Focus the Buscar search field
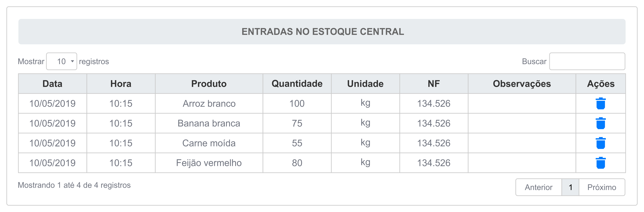 tap(587, 61)
